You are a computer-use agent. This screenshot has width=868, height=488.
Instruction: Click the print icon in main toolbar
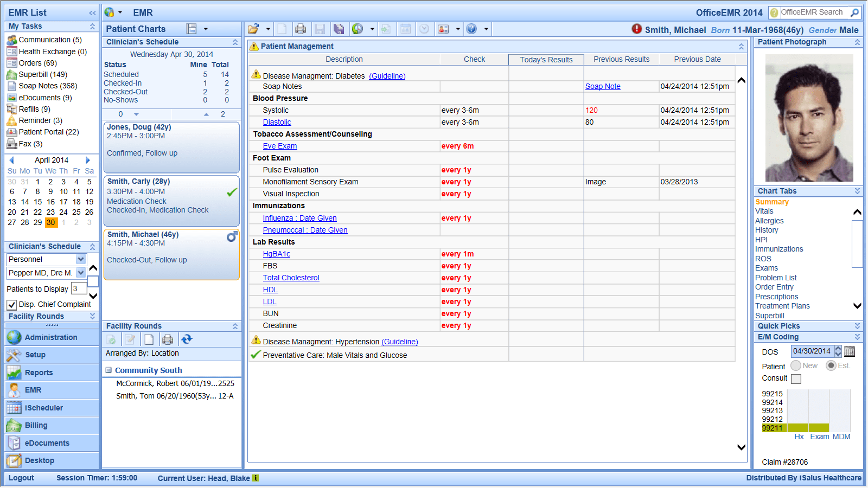click(301, 29)
